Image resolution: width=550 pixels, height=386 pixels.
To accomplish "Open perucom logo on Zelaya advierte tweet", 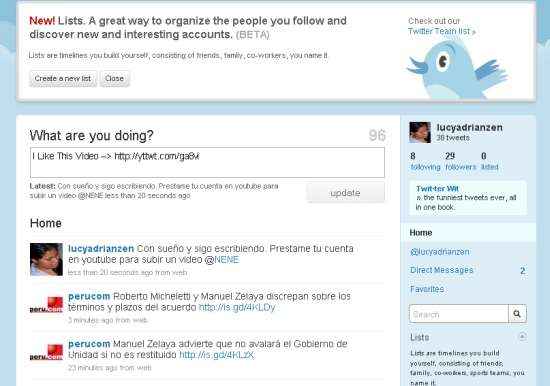I will tap(46, 352).
